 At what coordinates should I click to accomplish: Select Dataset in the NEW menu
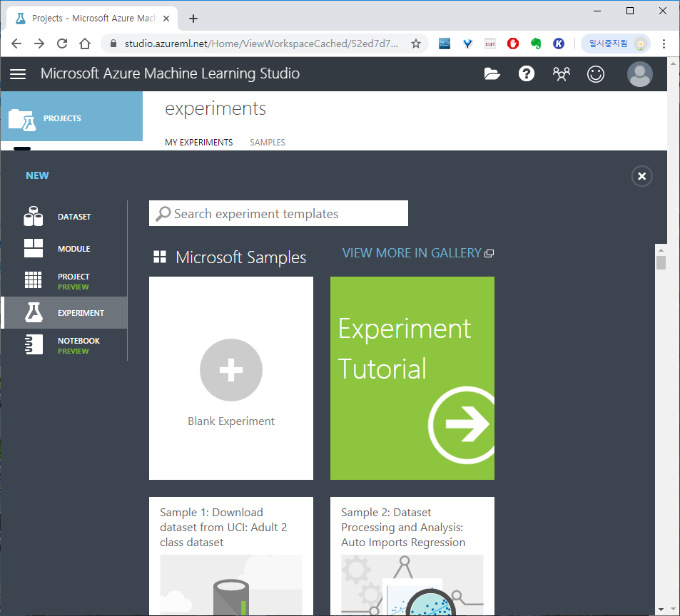[x=64, y=217]
